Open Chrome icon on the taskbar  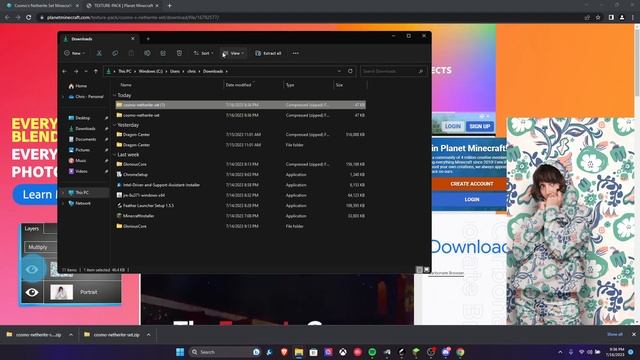pyautogui.click(x=460, y=352)
